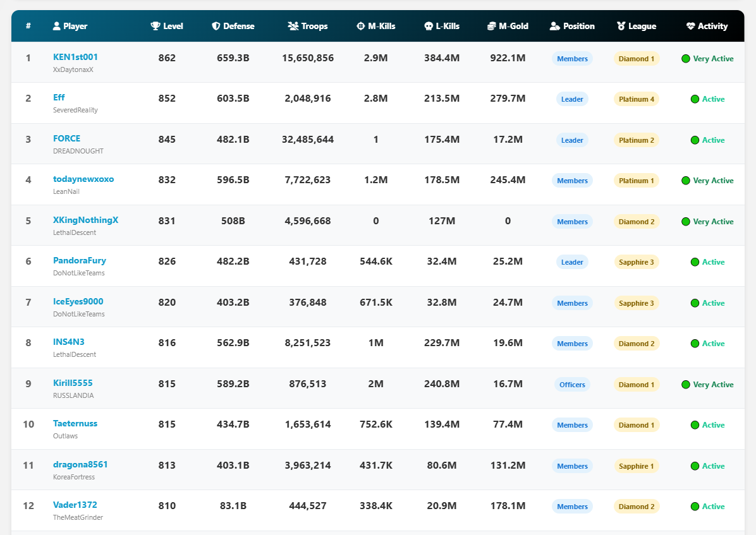Click the Leader badge for FORCE

(x=572, y=140)
